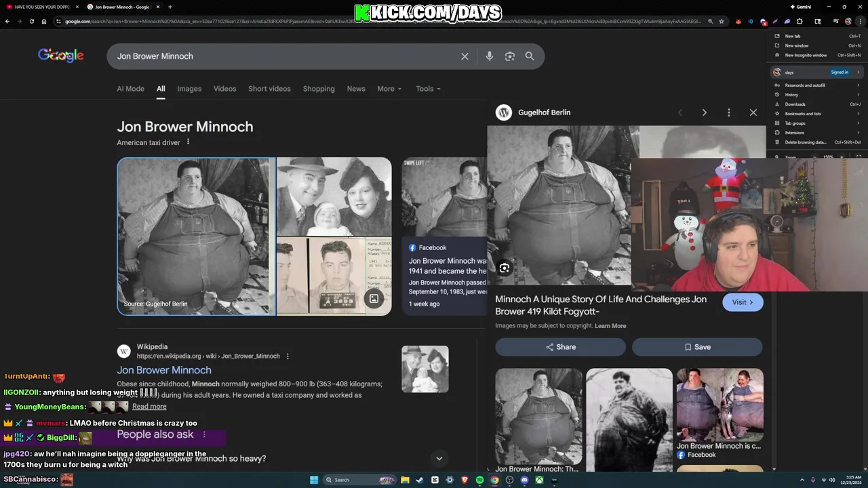Screen dimensions: 868x488
Task: Click the magnifier search submit icon
Action: [x=530, y=56]
